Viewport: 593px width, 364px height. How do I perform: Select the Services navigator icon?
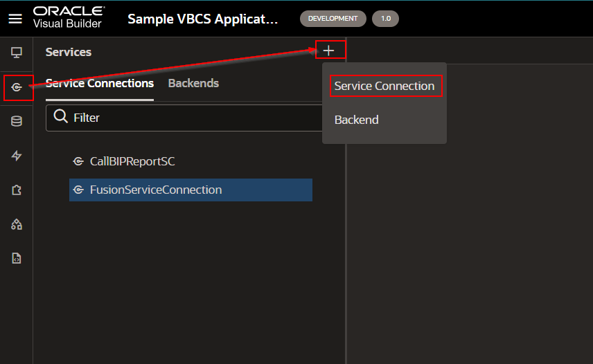[x=17, y=88]
